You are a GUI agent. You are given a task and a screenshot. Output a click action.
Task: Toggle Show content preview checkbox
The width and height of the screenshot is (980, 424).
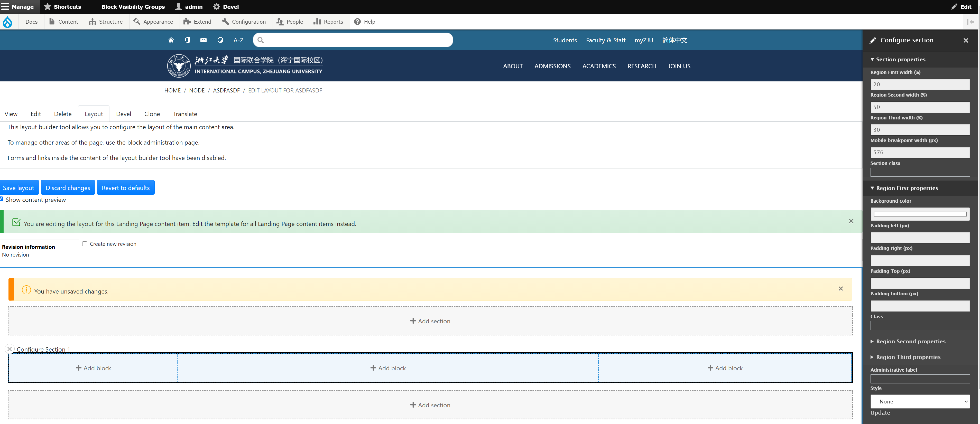pos(2,199)
